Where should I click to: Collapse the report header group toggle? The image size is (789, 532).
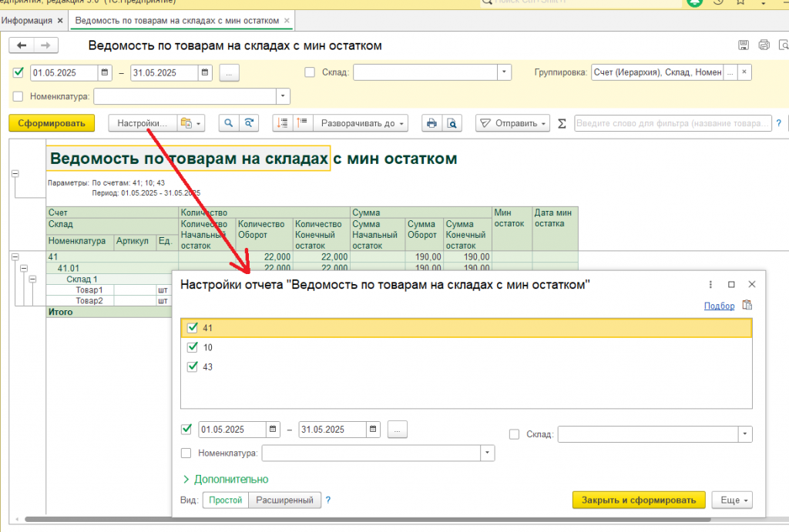[15, 173]
